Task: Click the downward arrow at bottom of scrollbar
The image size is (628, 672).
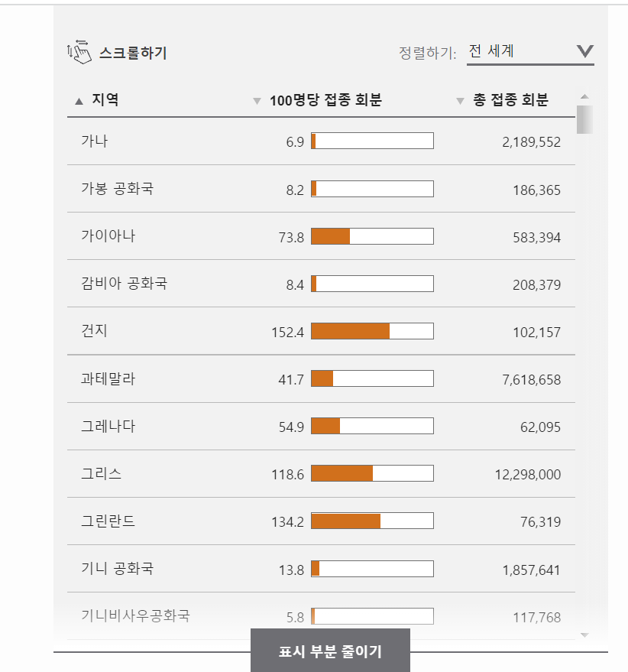Action: [x=584, y=633]
